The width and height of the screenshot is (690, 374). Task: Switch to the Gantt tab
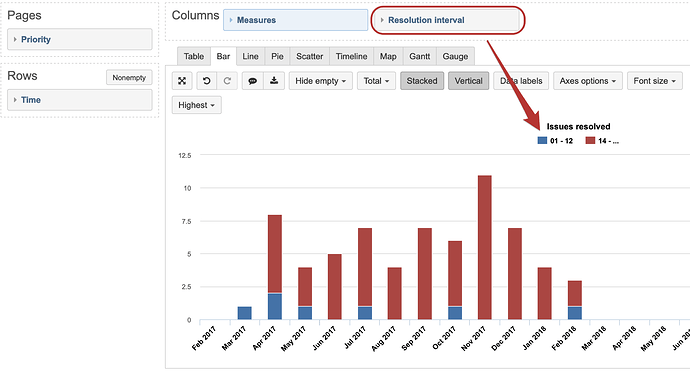click(x=419, y=56)
